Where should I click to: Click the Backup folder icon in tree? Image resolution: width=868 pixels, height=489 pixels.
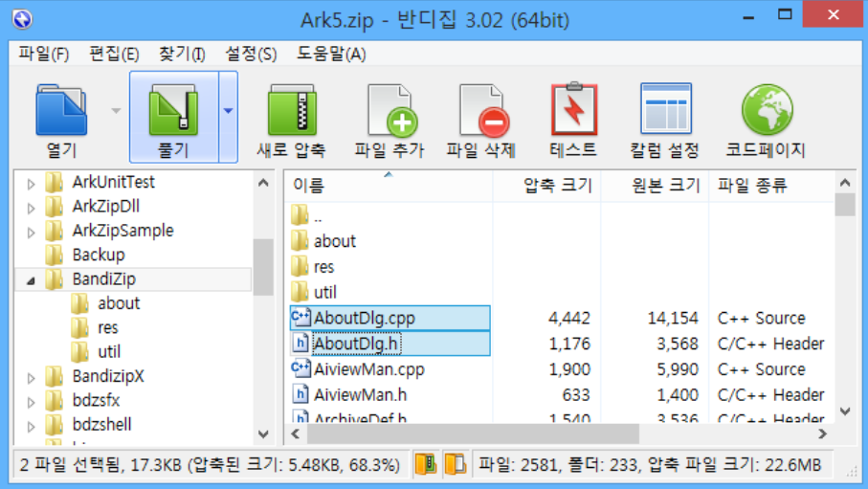(55, 255)
